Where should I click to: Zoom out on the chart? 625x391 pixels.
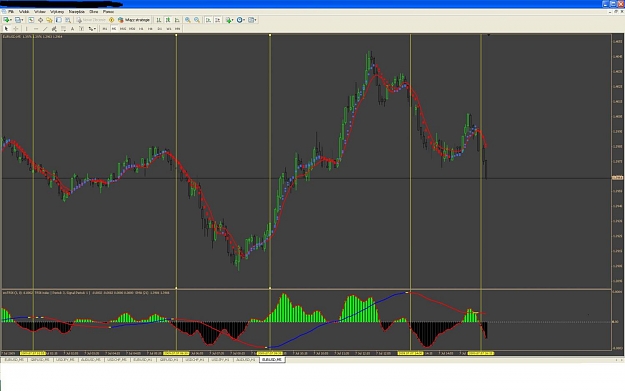pos(197,20)
